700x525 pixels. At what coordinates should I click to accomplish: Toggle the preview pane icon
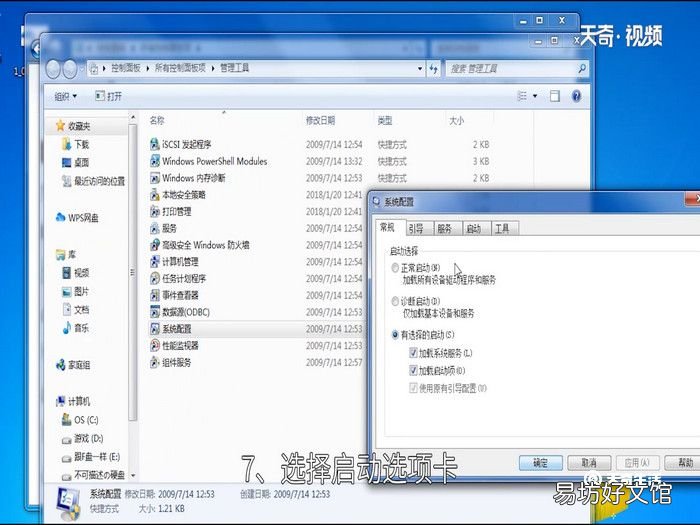(x=554, y=96)
